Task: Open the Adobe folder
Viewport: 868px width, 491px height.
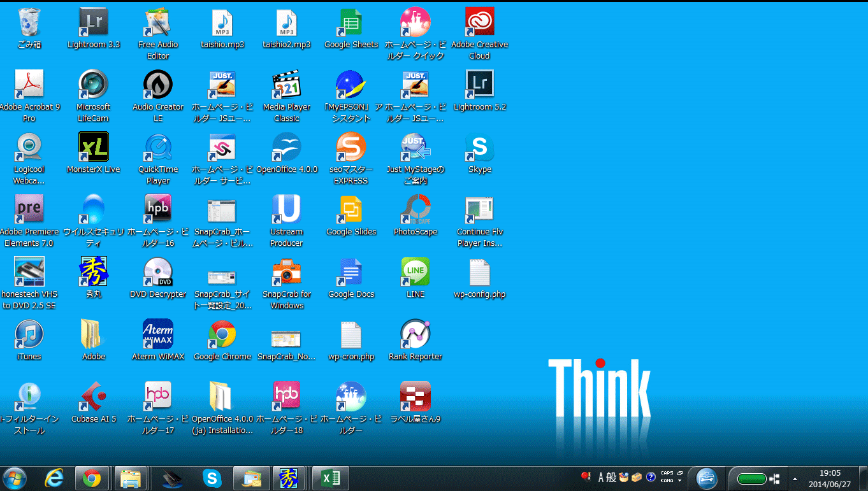Action: (x=94, y=341)
